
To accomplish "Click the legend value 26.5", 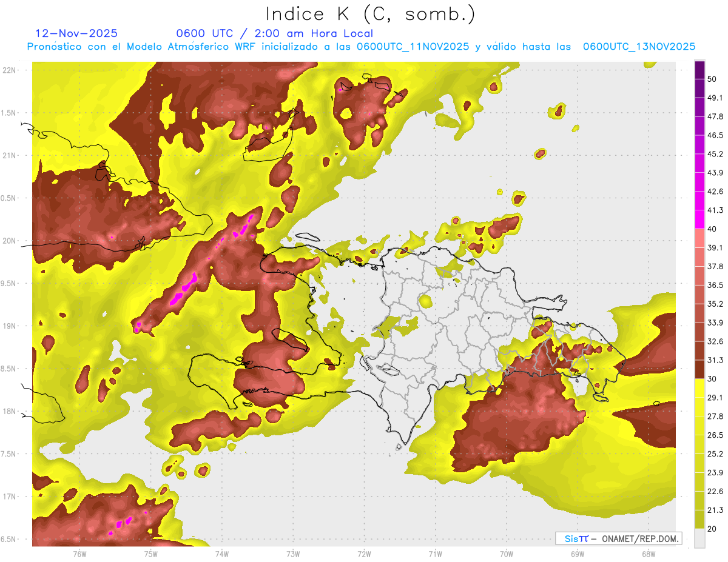I will pyautogui.click(x=715, y=435).
